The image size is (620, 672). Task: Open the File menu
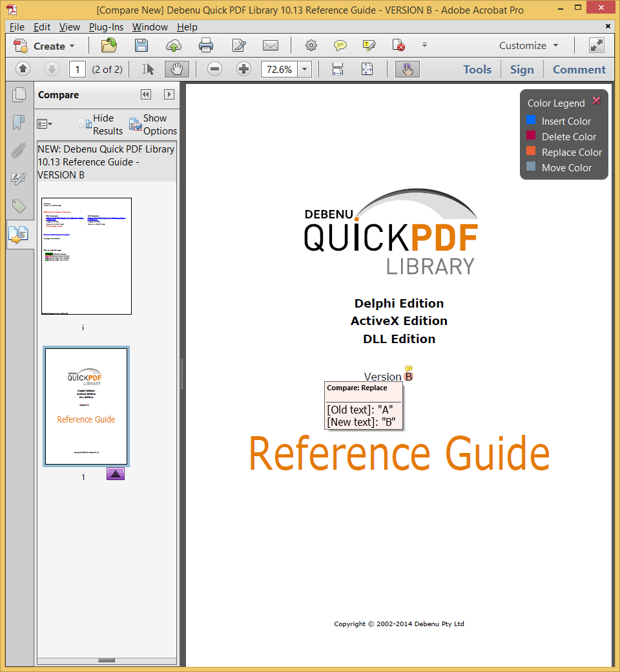17,27
